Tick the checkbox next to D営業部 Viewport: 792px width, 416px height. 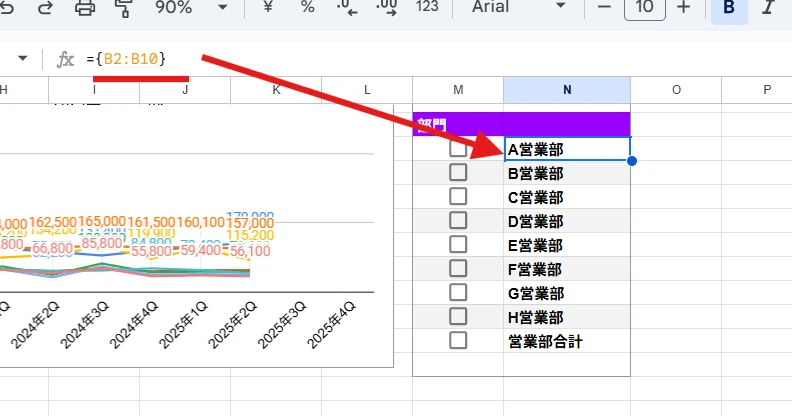(458, 221)
